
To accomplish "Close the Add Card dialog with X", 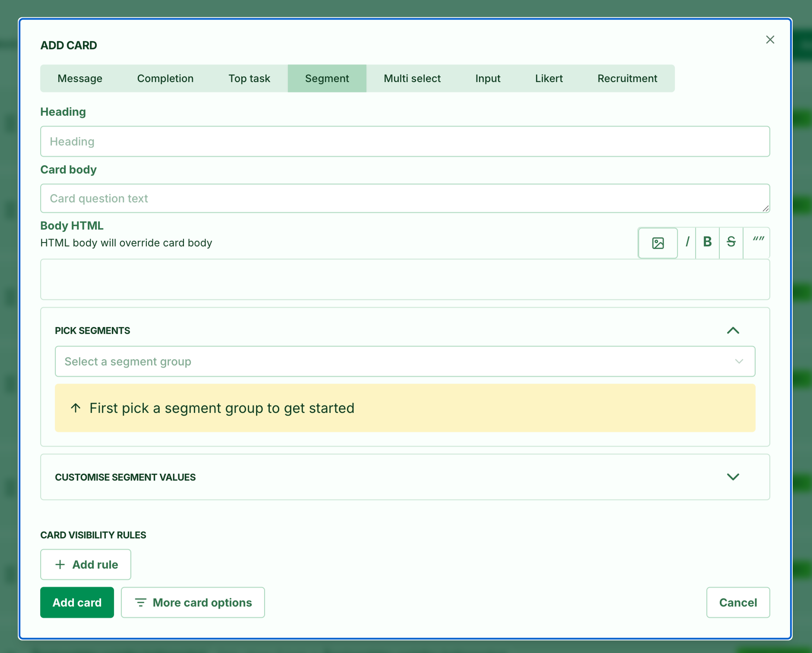I will point(770,40).
